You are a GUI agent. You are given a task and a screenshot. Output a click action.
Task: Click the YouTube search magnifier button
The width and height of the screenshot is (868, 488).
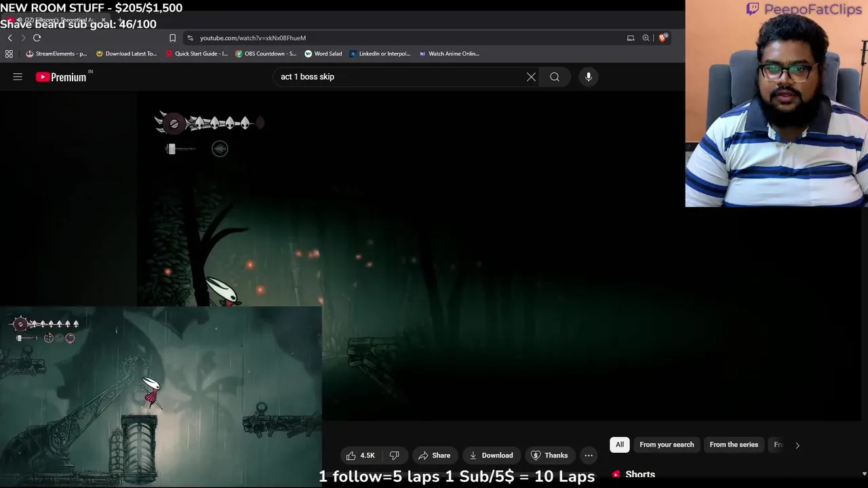coord(555,77)
